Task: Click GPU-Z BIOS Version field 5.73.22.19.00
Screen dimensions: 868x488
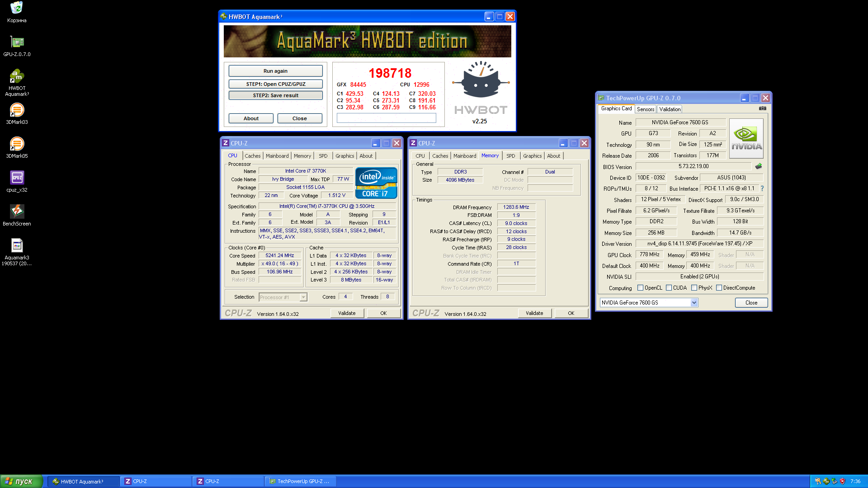Action: point(693,166)
